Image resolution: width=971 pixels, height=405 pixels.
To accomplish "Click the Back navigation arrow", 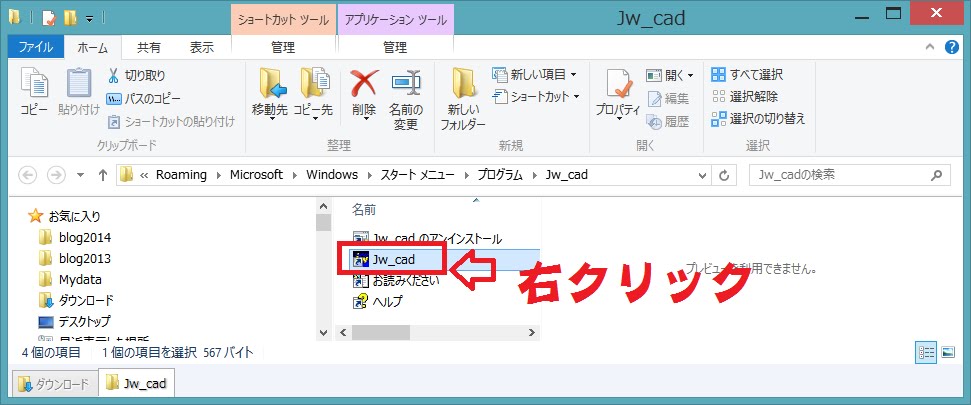I will 28,175.
